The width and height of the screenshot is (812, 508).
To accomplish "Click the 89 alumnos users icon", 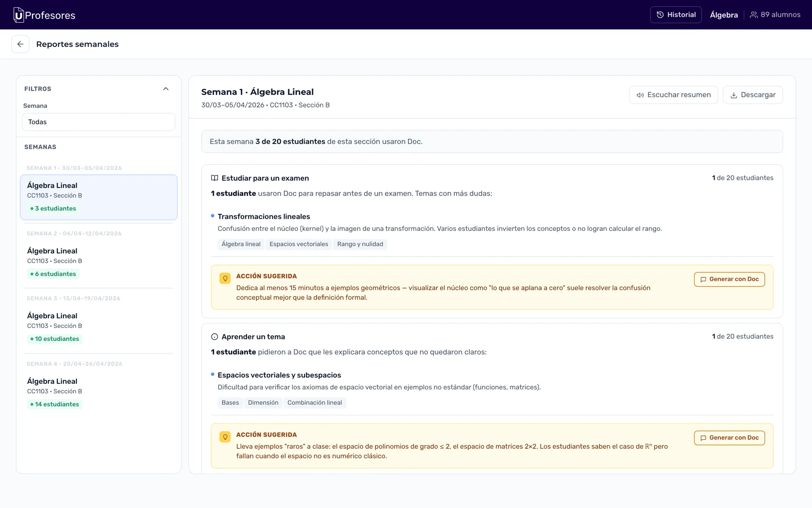I will 753,15.
